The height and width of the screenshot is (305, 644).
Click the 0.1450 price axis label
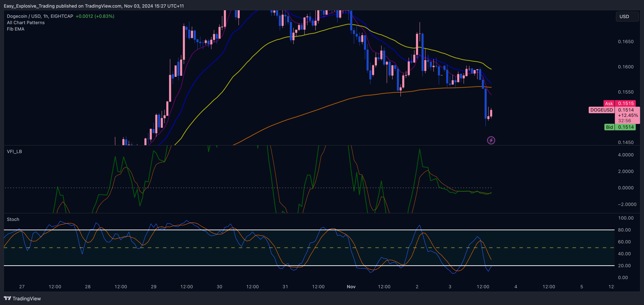(626, 142)
